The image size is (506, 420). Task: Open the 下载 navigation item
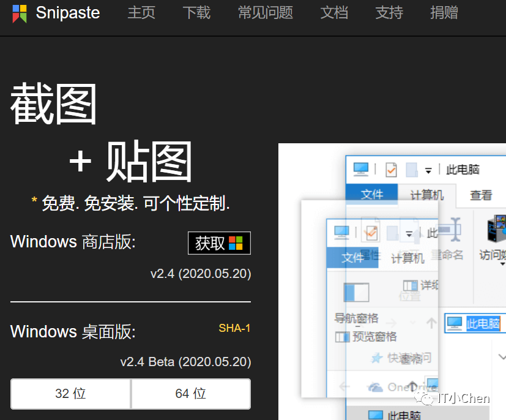click(196, 13)
